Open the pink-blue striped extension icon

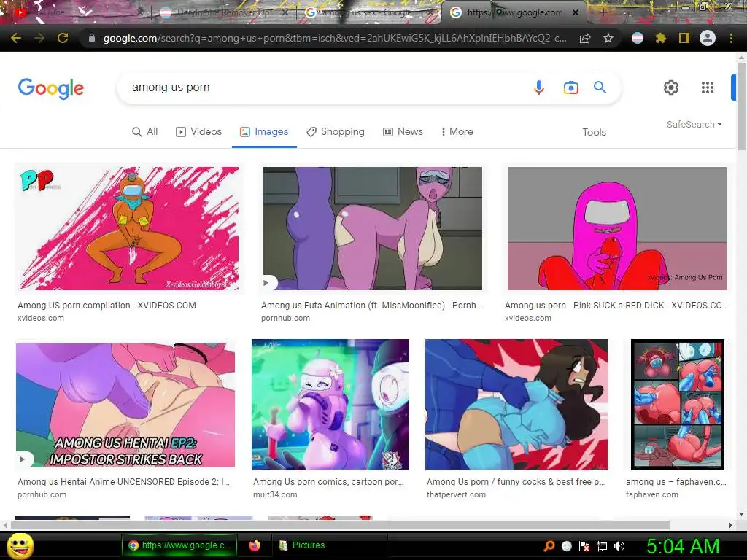click(x=638, y=38)
